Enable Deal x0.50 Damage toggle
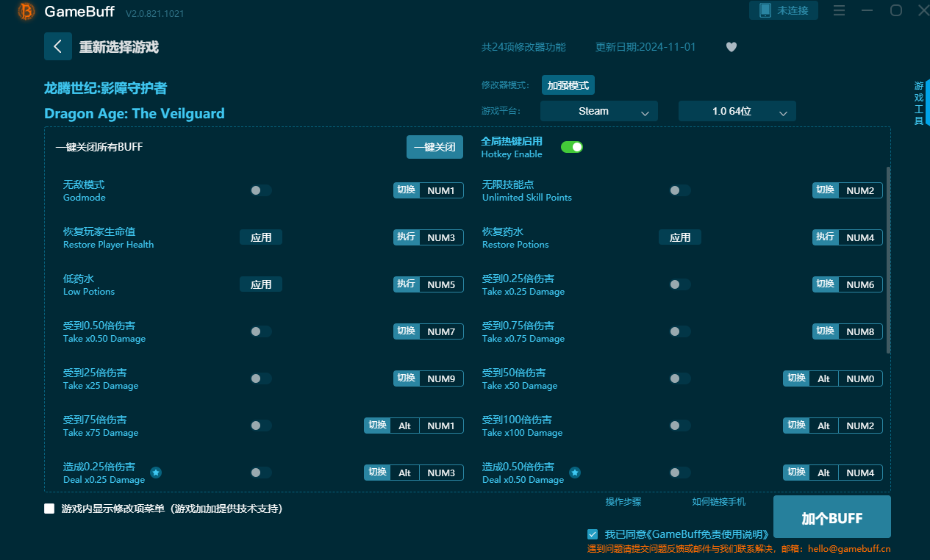The width and height of the screenshot is (930, 560). point(680,473)
